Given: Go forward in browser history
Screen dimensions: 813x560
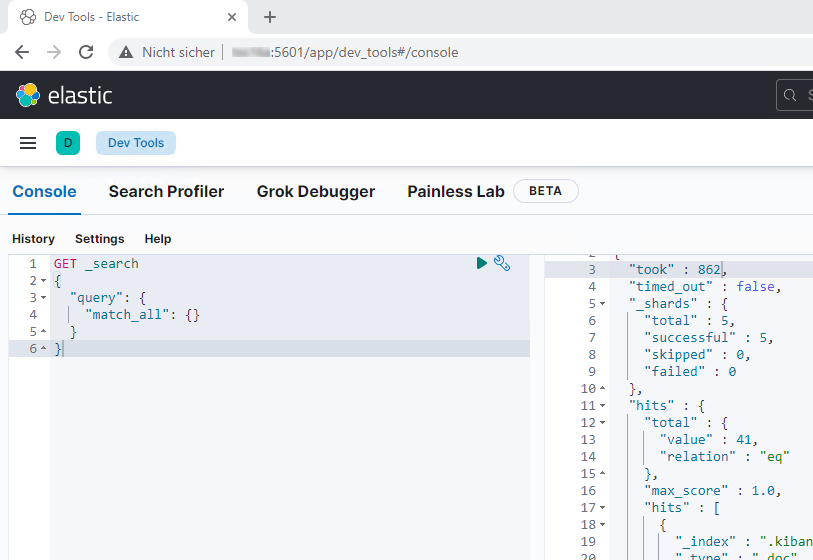Looking at the screenshot, I should [x=54, y=52].
